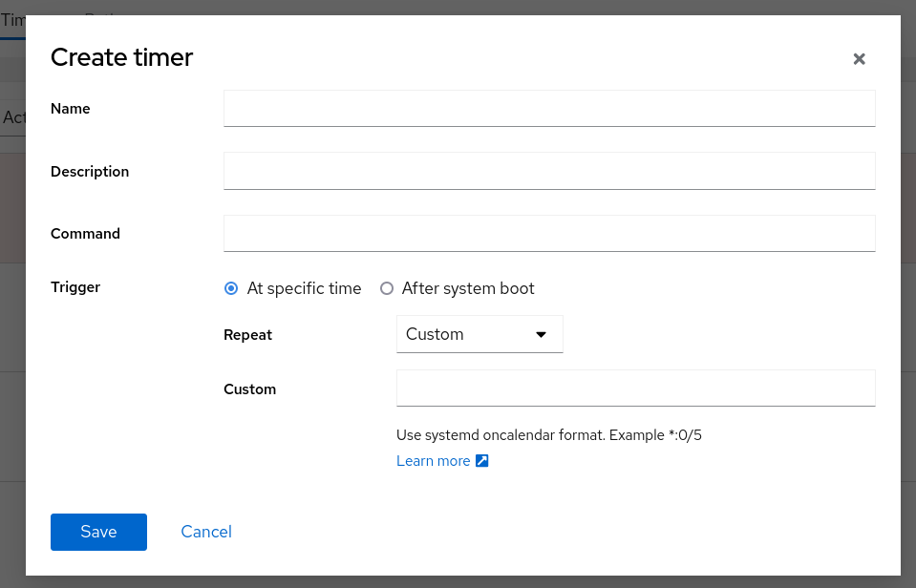This screenshot has height=588, width=916.
Task: Open the 'Learn more' link
Action: pyautogui.click(x=434, y=461)
